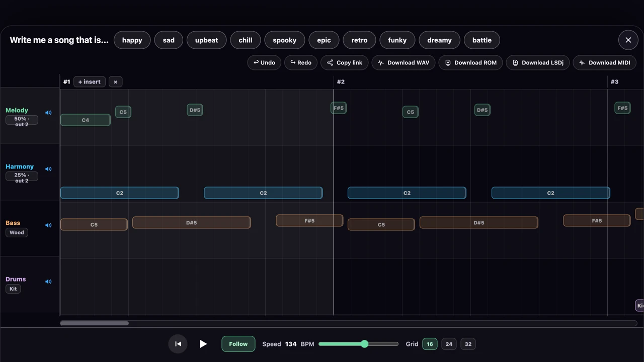Mute the Drums track speaker icon
This screenshot has width=644, height=362.
click(x=48, y=282)
